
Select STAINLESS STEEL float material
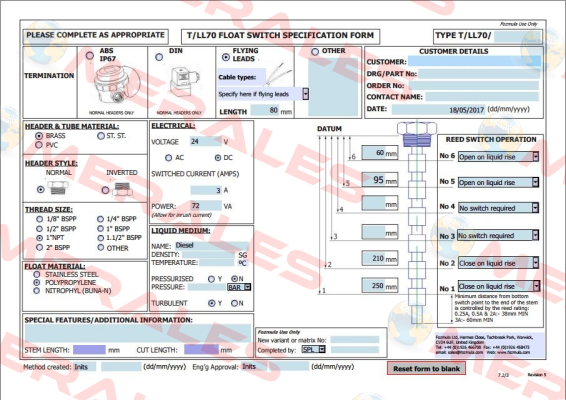click(x=36, y=274)
